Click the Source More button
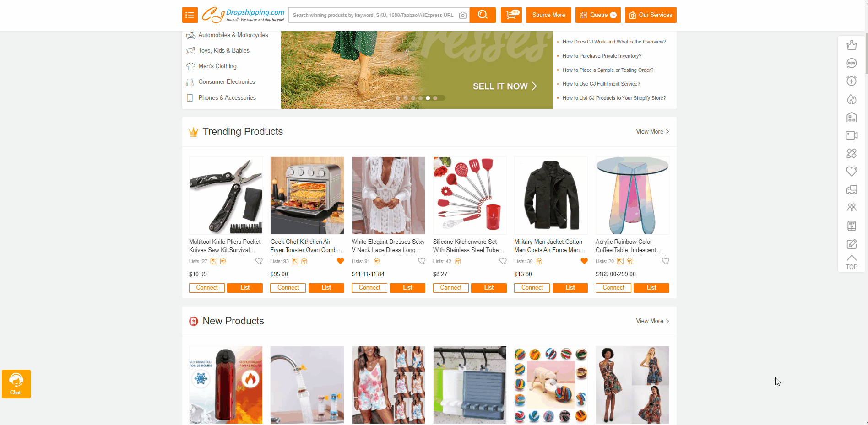868x425 pixels. 548,15
